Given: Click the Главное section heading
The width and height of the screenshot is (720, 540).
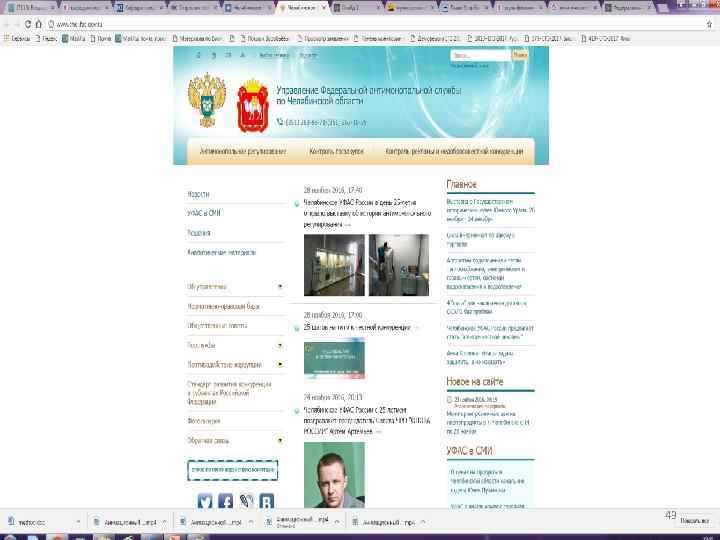Looking at the screenshot, I should point(461,185).
